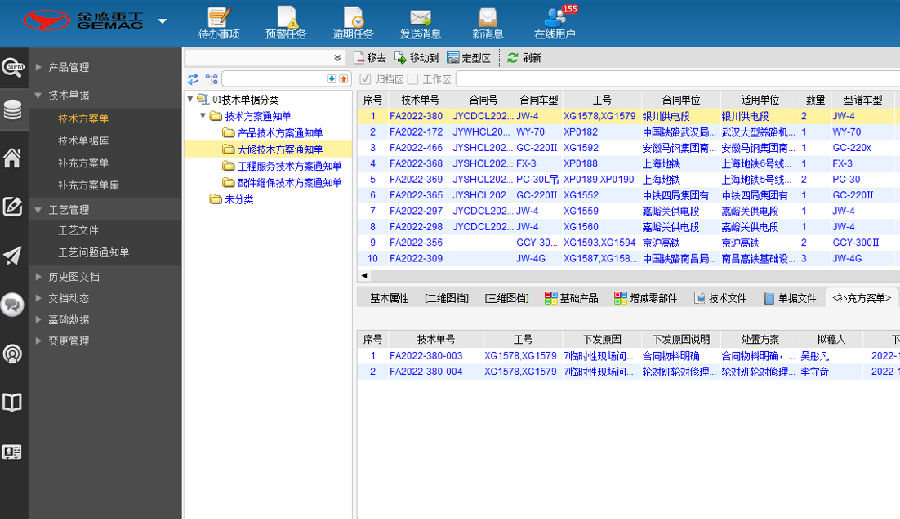Screen dimensions: 900x519
Task: Toggle the 工作区 checkbox
Action: click(412, 79)
